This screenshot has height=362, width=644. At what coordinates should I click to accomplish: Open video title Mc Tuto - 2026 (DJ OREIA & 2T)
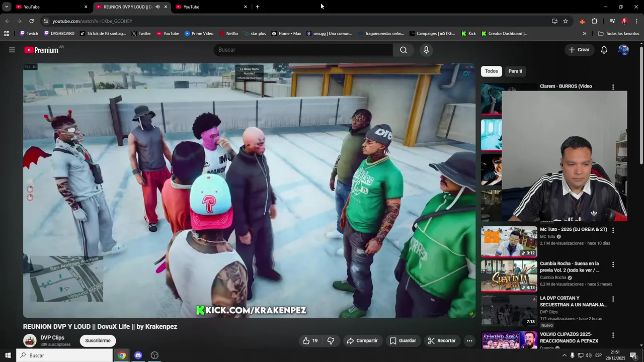(x=574, y=230)
